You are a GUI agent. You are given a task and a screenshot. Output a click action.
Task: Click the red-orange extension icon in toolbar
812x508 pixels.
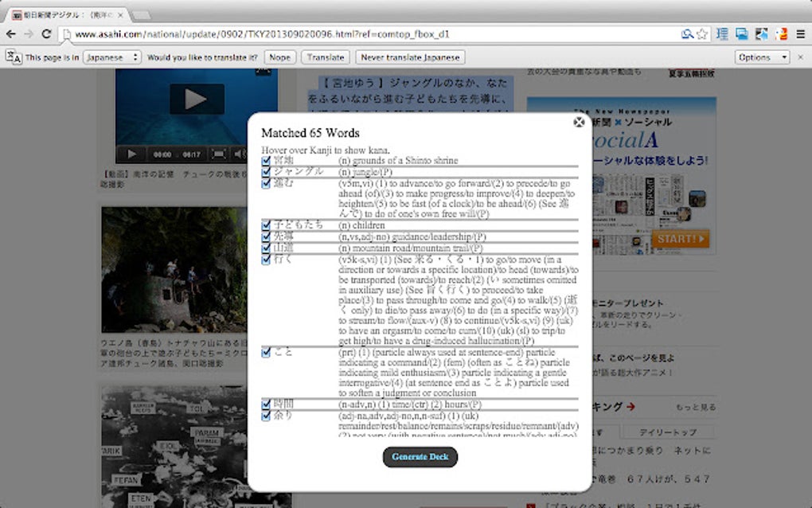coord(780,35)
